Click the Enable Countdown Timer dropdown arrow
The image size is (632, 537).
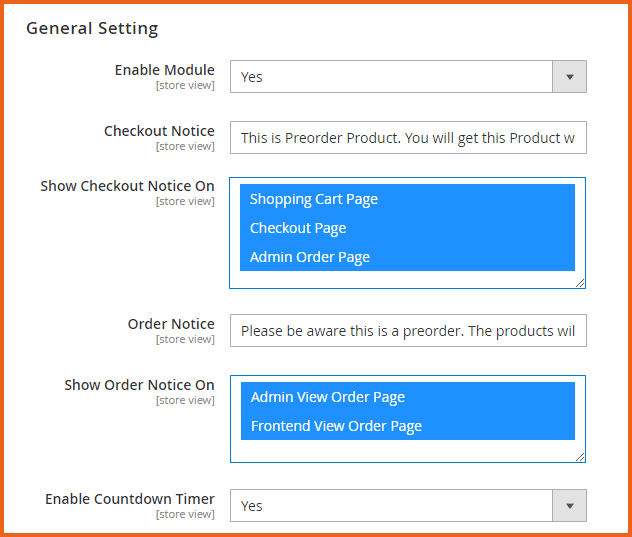click(x=569, y=506)
